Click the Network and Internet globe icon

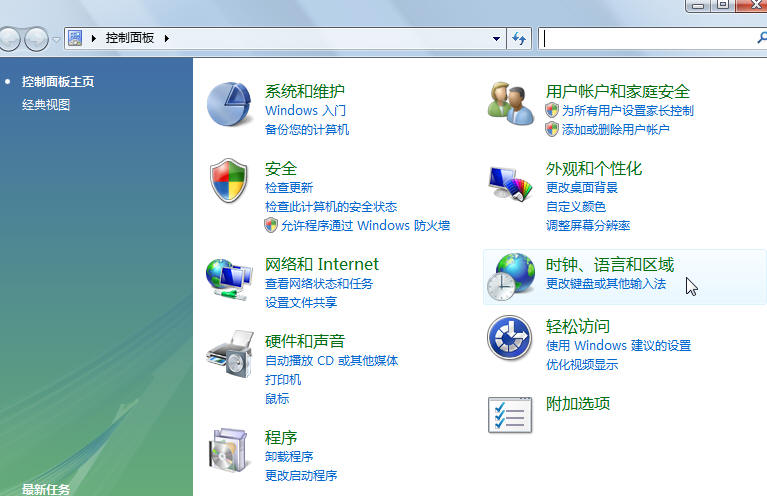point(229,279)
